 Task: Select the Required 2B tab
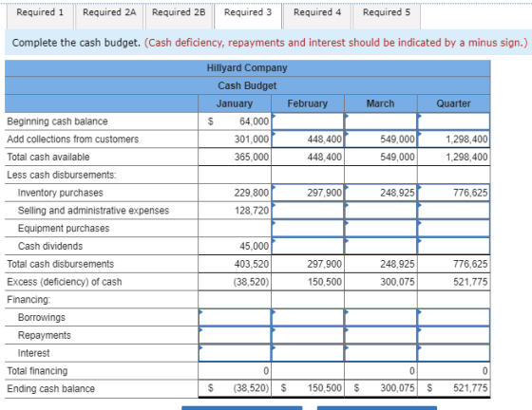[x=179, y=15]
